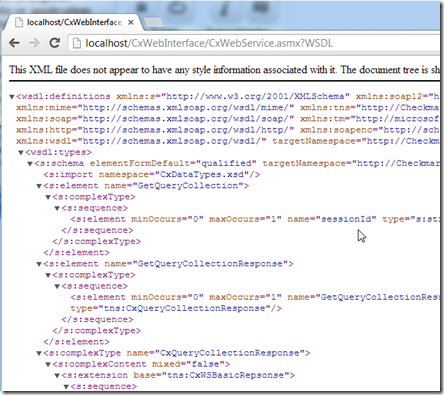
Task: Click the s:import namespace CxDataTypes.xsd line
Action: coord(152,175)
